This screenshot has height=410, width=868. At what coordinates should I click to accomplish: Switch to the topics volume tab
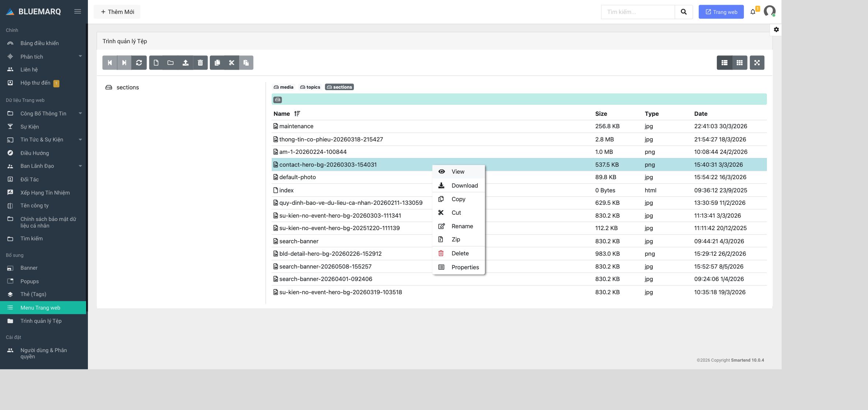[x=310, y=87]
